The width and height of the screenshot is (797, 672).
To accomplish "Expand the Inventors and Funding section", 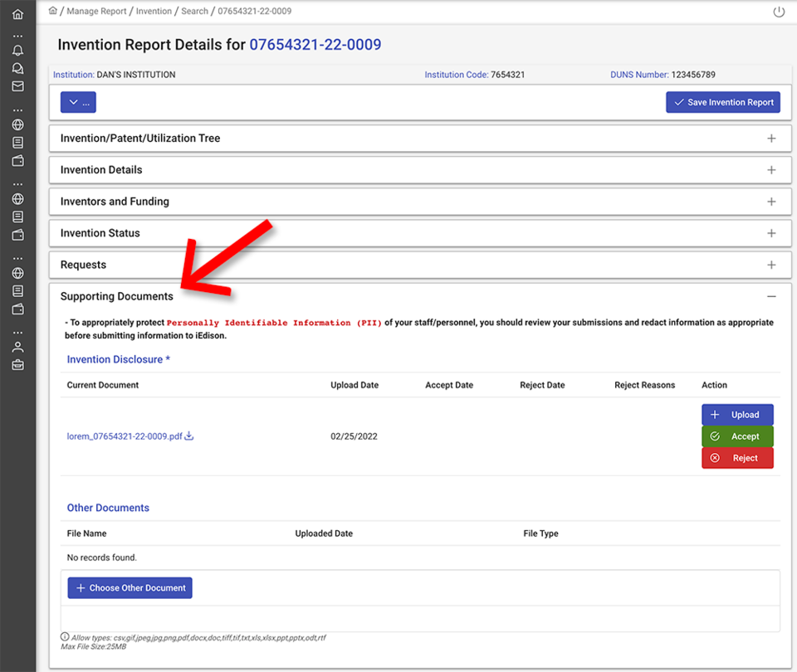I will [771, 202].
